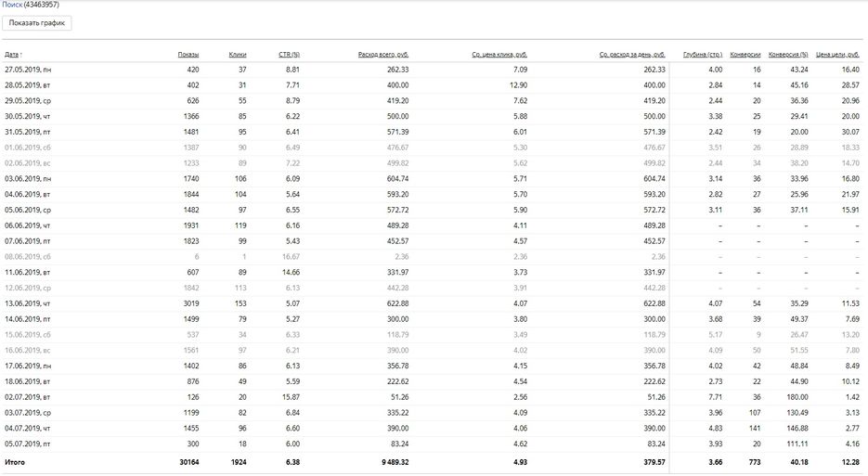Image resolution: width=868 pixels, height=476 pixels.
Task: Sort by Конверсии column header
Action: tap(745, 55)
